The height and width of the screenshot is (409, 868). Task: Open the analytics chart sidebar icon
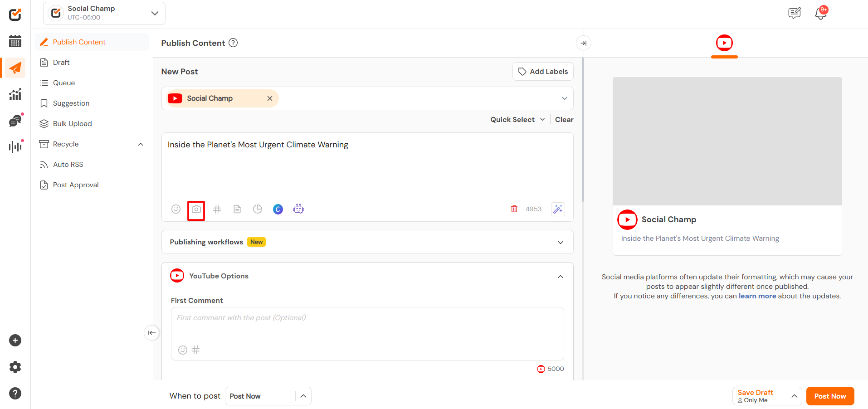click(15, 95)
